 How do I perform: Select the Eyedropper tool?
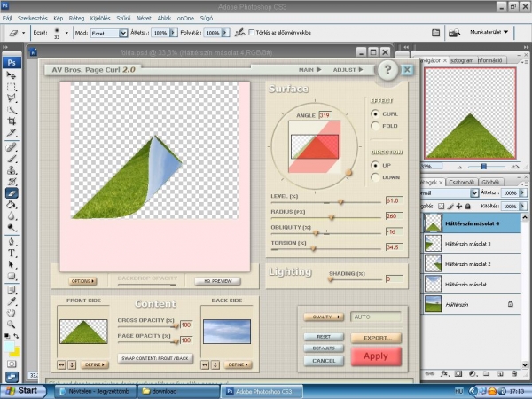pos(12,301)
